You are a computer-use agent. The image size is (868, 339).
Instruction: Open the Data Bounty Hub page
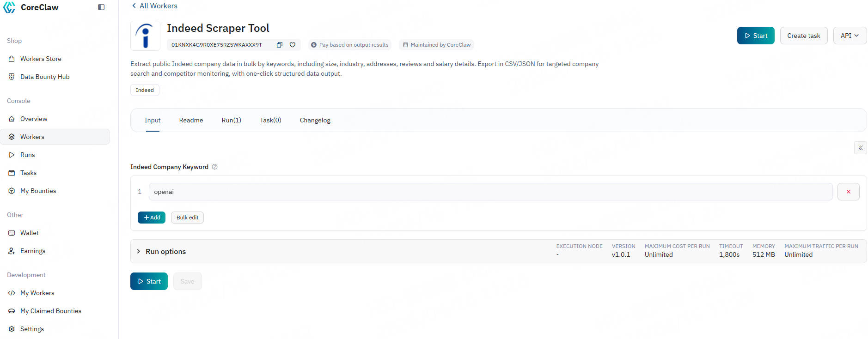45,77
